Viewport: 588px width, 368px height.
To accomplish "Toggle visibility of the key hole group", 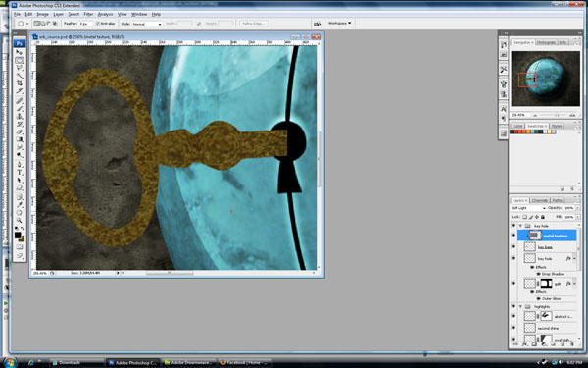I will pos(514,226).
